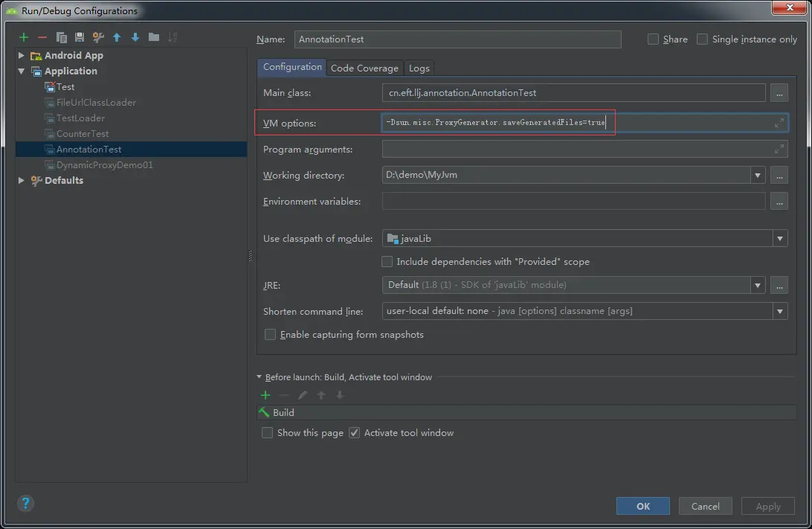Open Working directory dropdown arrow

pyautogui.click(x=757, y=175)
